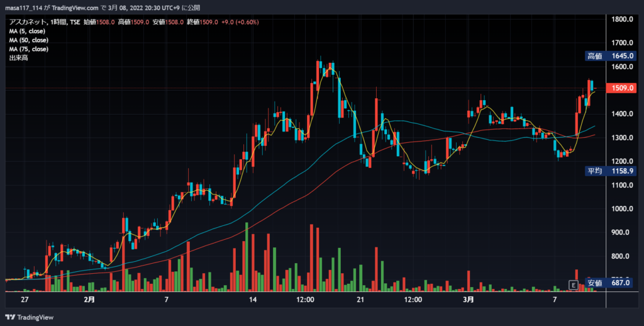Screen dimensions: 644x326
Task: Click the 12:00 label between 14 and 21
Action: (305, 300)
